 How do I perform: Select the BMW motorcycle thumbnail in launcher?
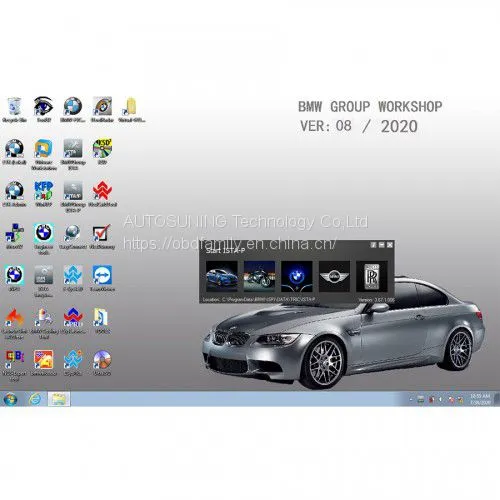click(259, 277)
